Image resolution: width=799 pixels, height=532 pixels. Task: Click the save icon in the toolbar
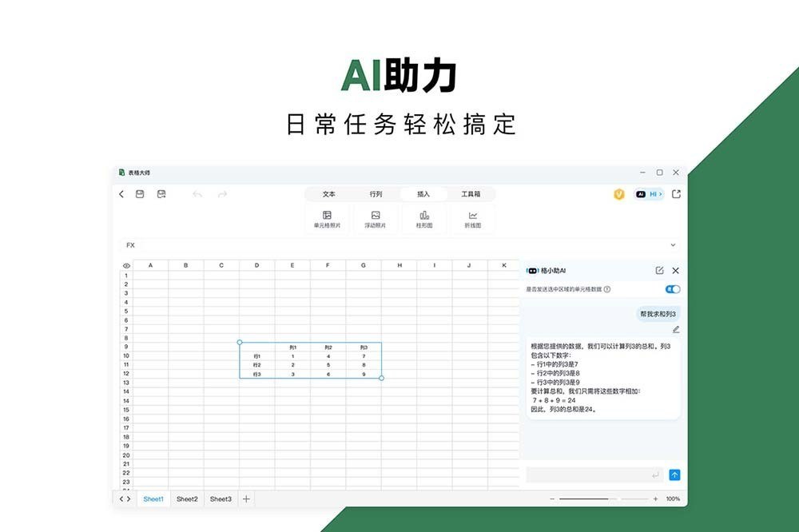[140, 193]
